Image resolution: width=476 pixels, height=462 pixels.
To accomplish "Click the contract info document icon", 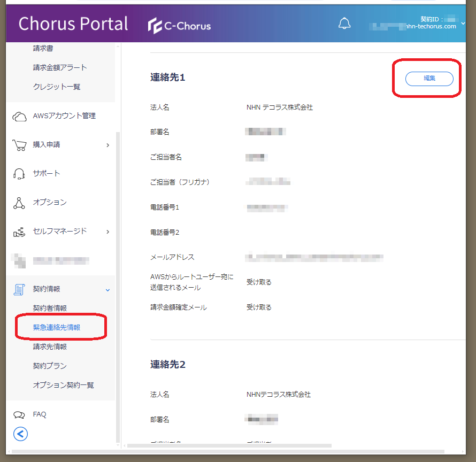I will tap(19, 289).
